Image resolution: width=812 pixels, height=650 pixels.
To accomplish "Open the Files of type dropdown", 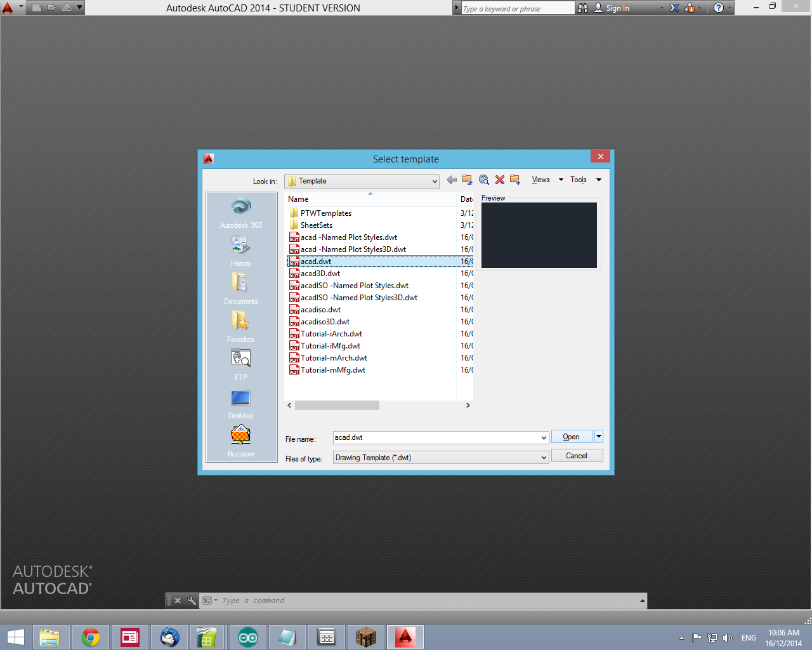I will [x=544, y=457].
